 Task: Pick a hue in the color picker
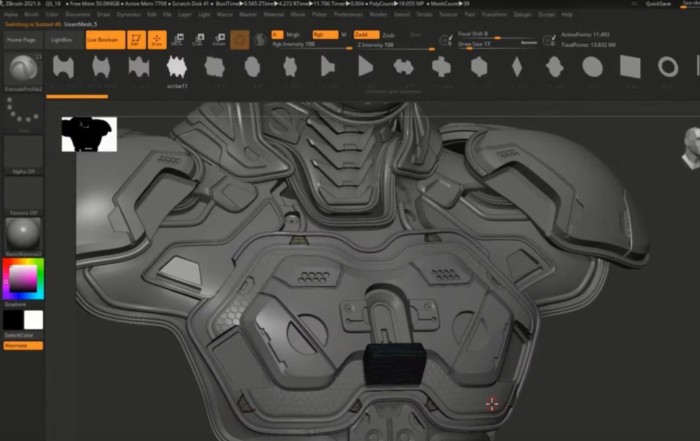tap(23, 278)
